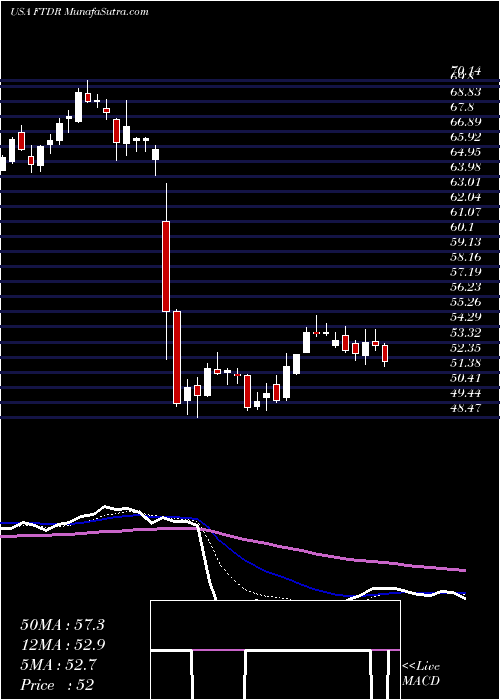Select the 68.83 price axis label
Image resolution: width=500 pixels, height=700 pixels.
(x=466, y=92)
